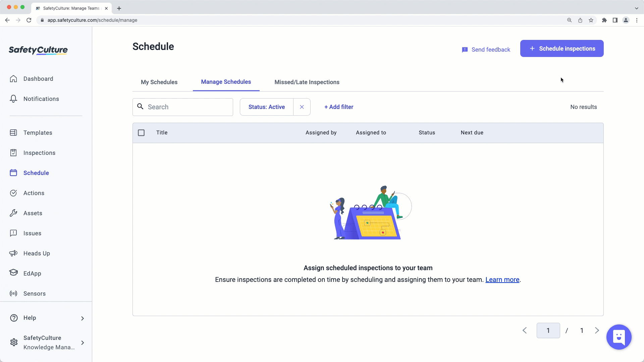Viewport: 644px width, 362px height.
Task: Remove the Status: Active filter
Action: pos(302,107)
